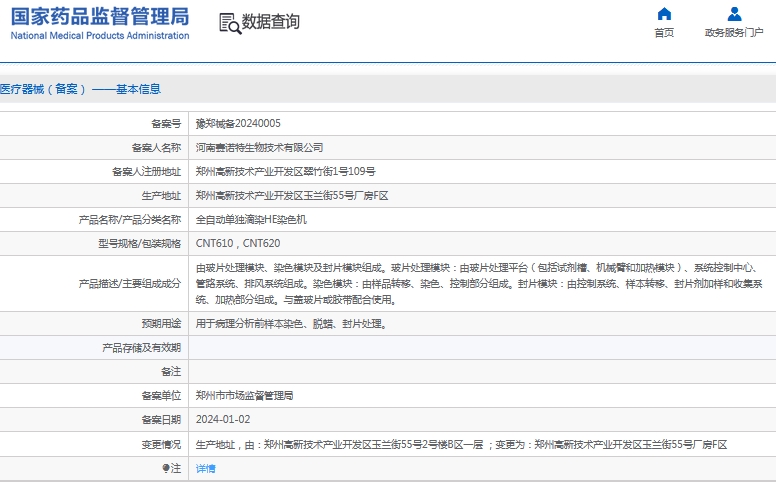Click the government service portal person icon

coord(734,14)
